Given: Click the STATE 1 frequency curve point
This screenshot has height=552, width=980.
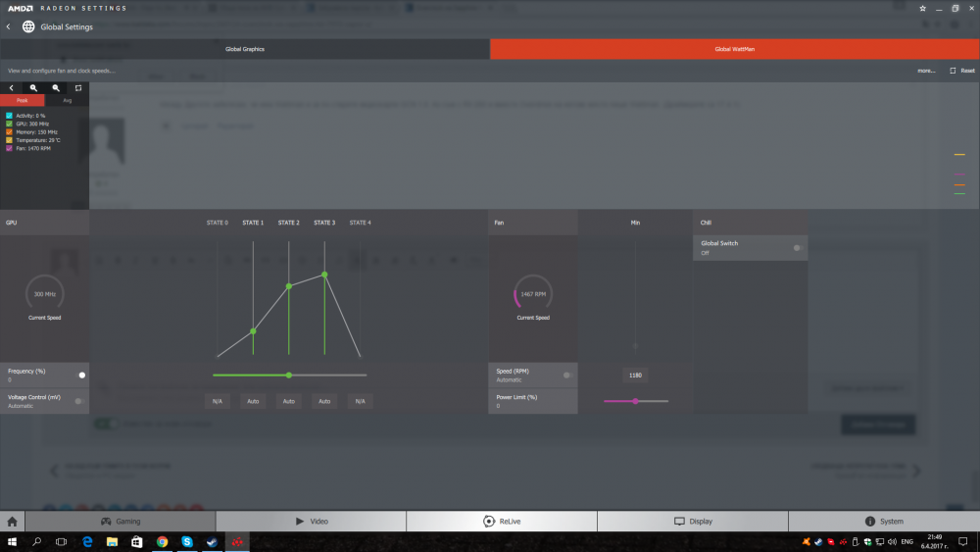Looking at the screenshot, I should coord(253,331).
